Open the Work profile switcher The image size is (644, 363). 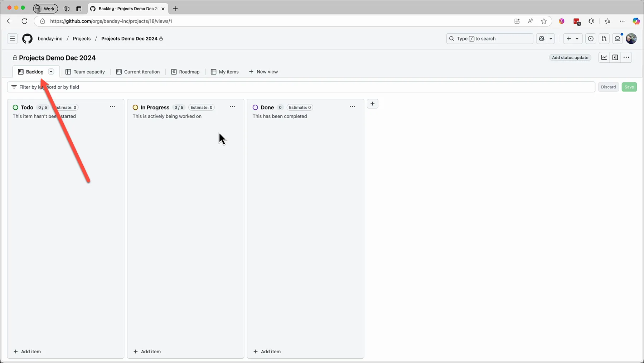[45, 9]
